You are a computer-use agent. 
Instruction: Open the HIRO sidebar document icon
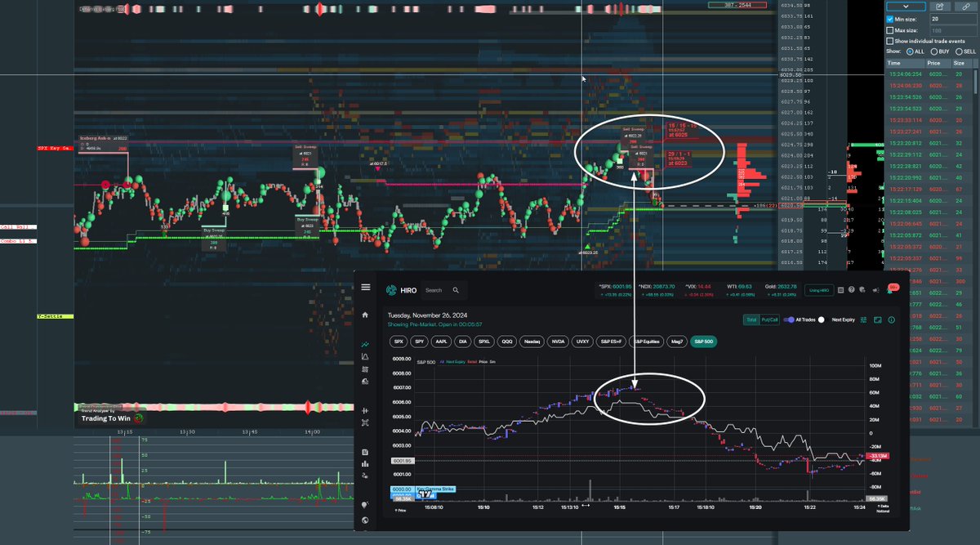coord(365,452)
